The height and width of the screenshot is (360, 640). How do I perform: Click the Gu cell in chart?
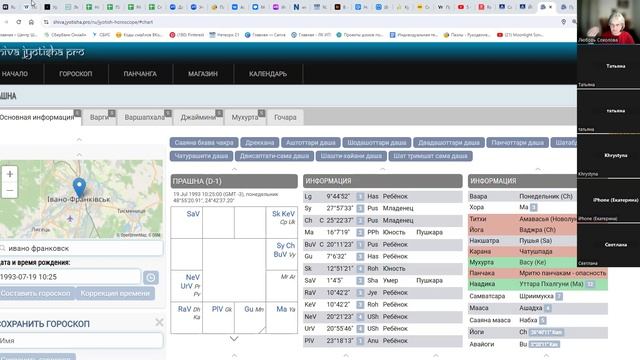[x=250, y=318]
